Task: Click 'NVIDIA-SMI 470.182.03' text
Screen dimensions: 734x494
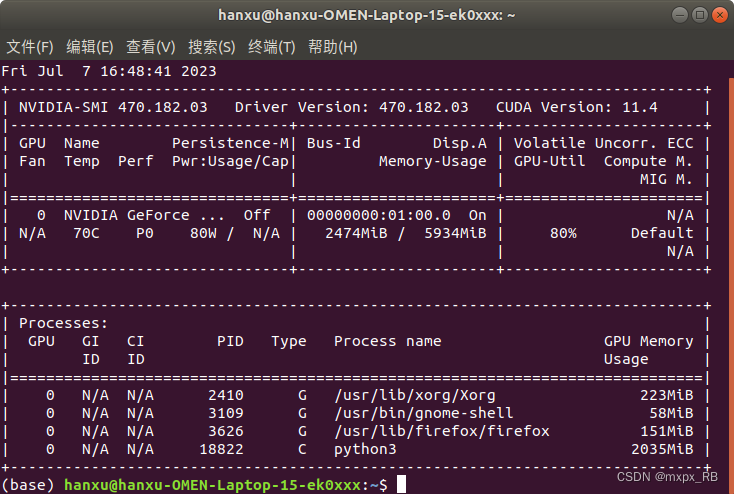Action: click(113, 107)
